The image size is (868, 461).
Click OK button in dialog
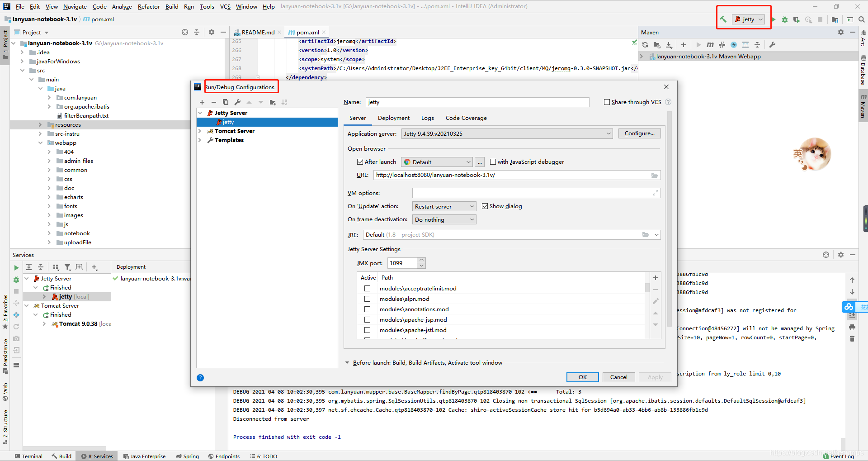click(583, 377)
